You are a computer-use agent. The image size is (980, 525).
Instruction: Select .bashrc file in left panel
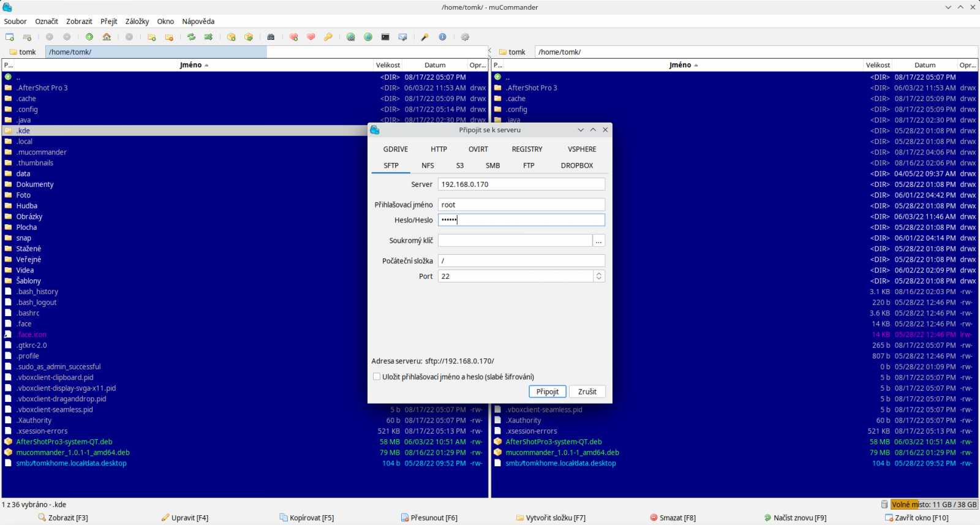[x=28, y=313]
